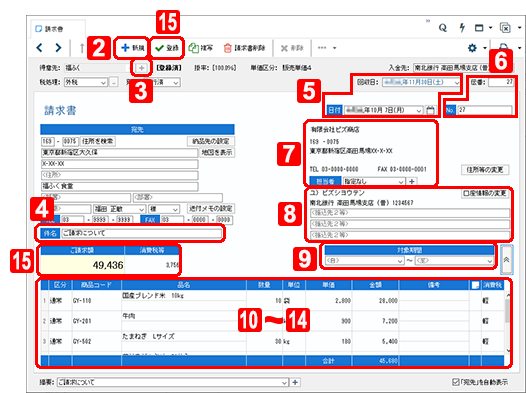Viewport: 526px width, 393px height.
Task: Click the 新規 (new) button
Action: pos(132,48)
